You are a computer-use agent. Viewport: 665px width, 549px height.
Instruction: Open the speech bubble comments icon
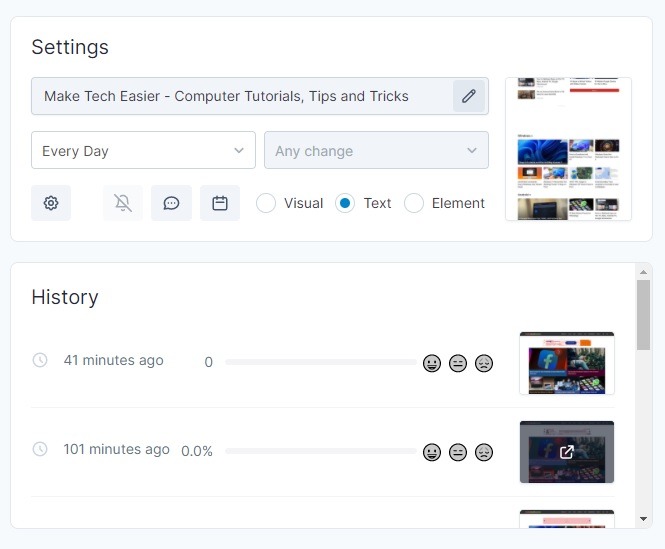[171, 203]
